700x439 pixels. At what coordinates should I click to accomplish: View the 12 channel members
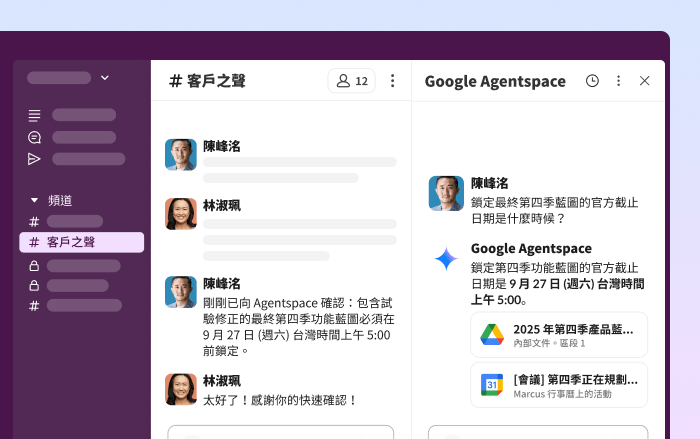click(352, 81)
